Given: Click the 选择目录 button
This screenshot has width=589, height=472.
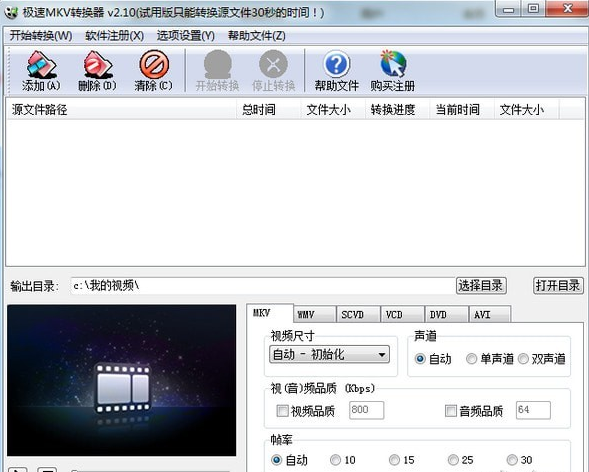Looking at the screenshot, I should [481, 286].
